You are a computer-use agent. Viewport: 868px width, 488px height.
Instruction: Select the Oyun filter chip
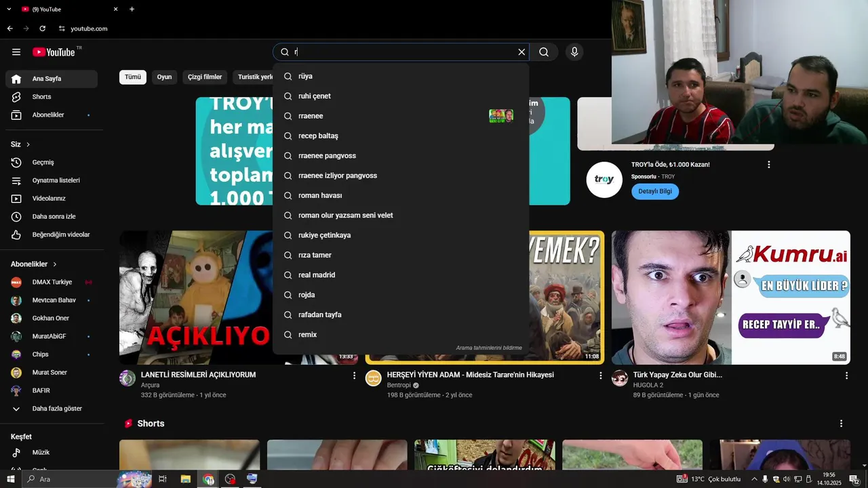[164, 77]
